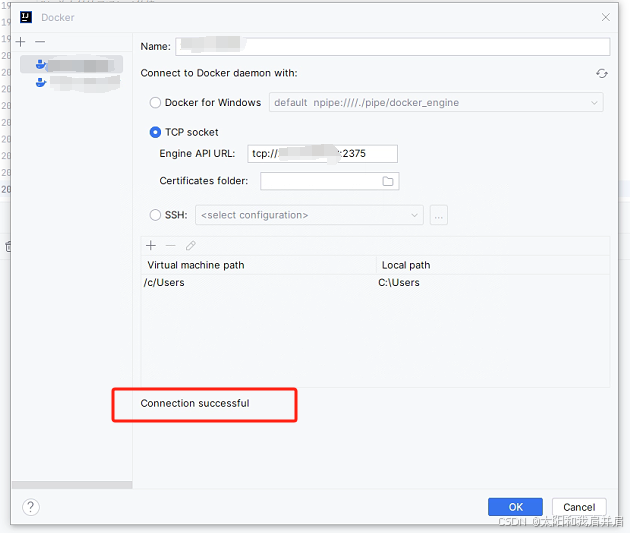Open the npipe docker_engine dropdown

point(436,103)
